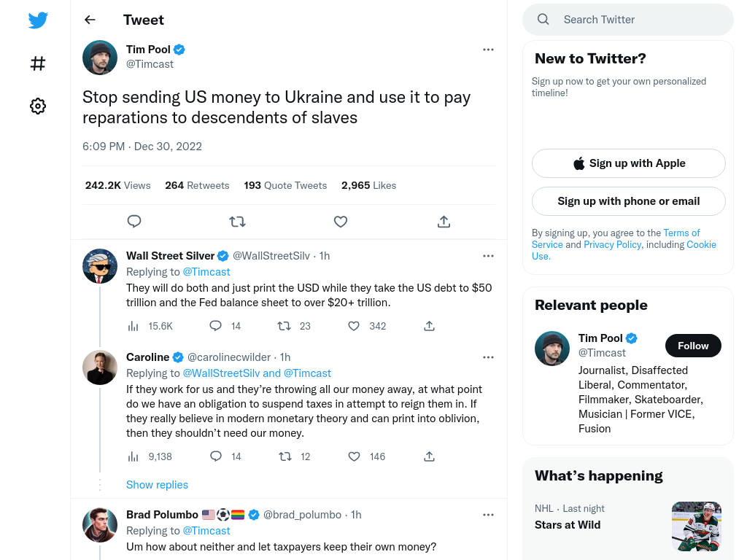Open the three-dot menu on Caroline's reply

488,357
